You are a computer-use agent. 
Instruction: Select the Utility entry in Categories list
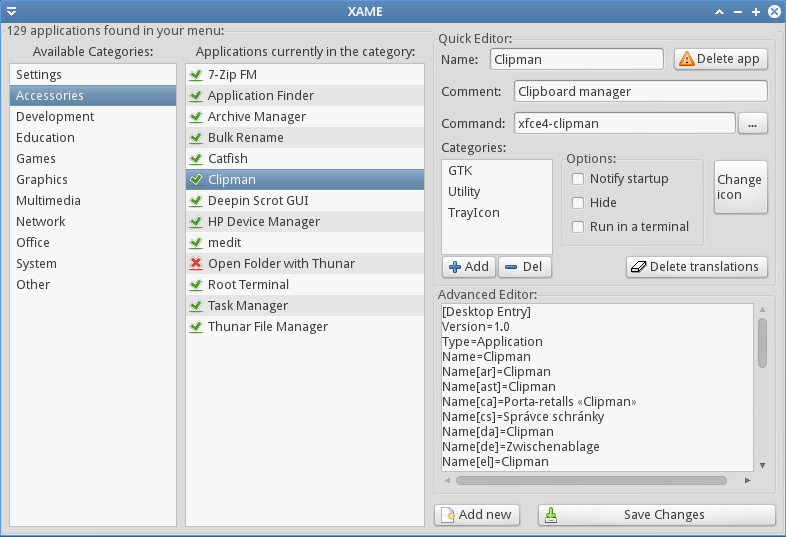point(464,192)
